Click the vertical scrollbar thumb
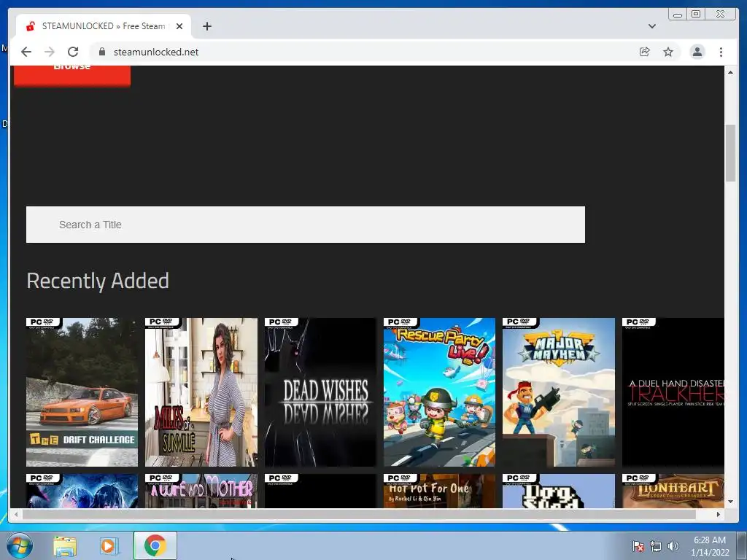747x560 pixels. [730, 153]
